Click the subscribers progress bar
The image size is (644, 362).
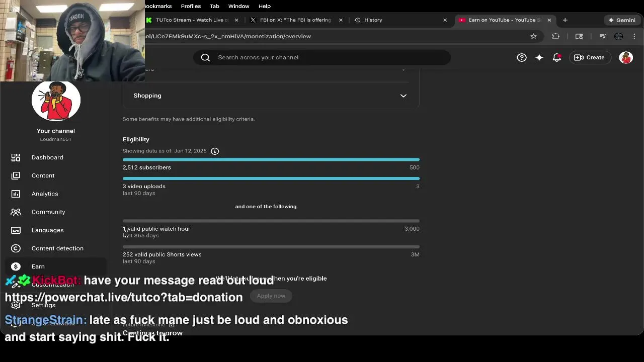(x=271, y=159)
